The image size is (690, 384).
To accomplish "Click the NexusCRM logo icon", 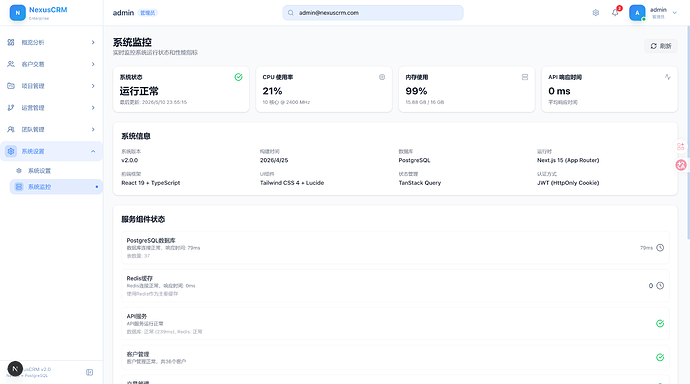I will 18,13.
